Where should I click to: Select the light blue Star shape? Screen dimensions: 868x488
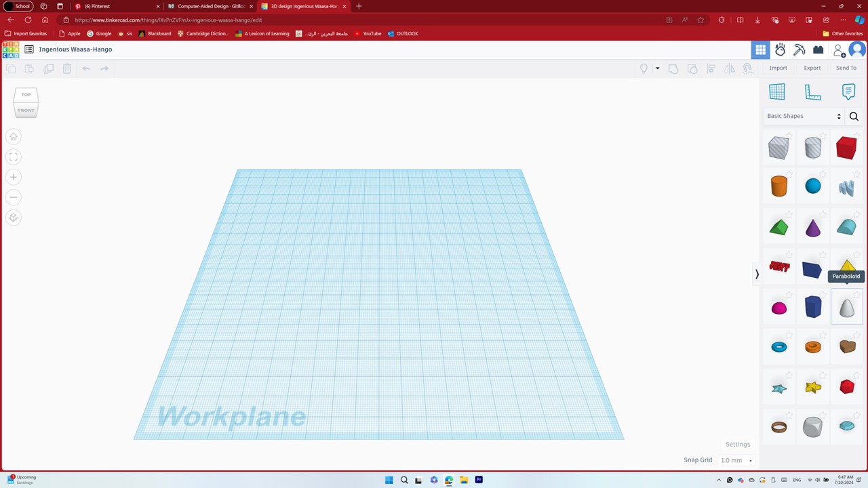779,388
